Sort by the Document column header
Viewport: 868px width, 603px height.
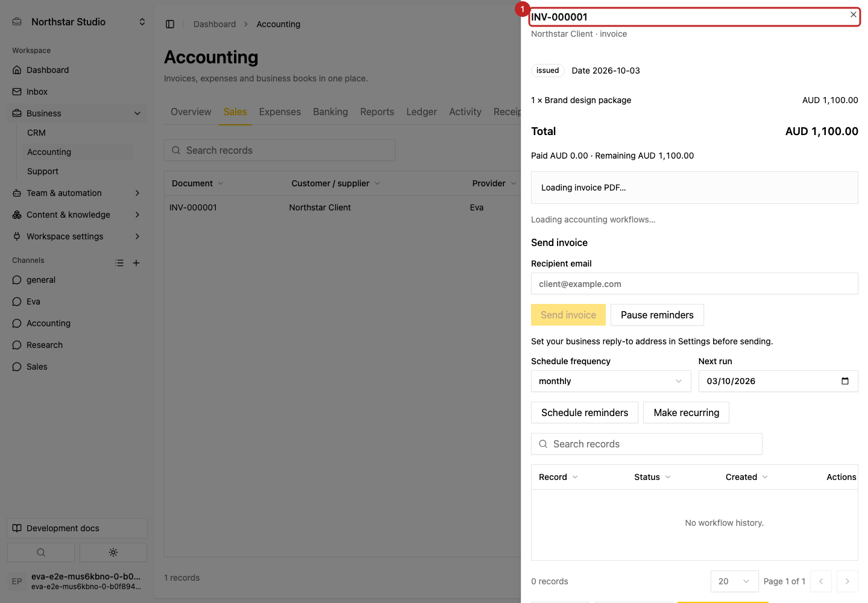click(x=198, y=183)
